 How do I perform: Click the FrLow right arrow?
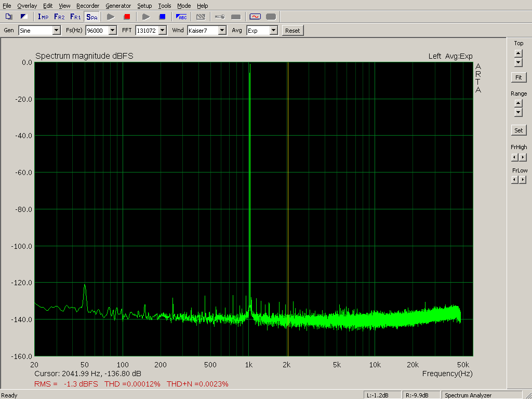click(x=523, y=180)
